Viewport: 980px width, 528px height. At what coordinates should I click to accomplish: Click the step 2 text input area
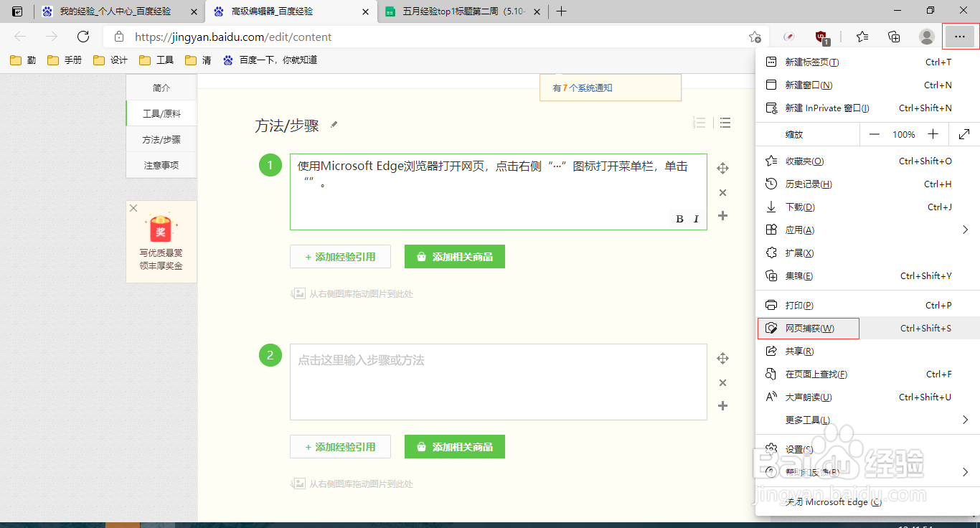tap(498, 380)
